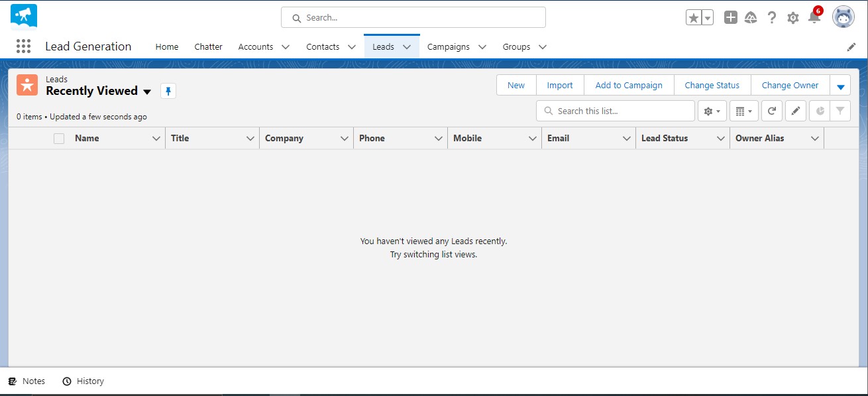Open the Notes panel
The height and width of the screenshot is (396, 868).
[27, 381]
